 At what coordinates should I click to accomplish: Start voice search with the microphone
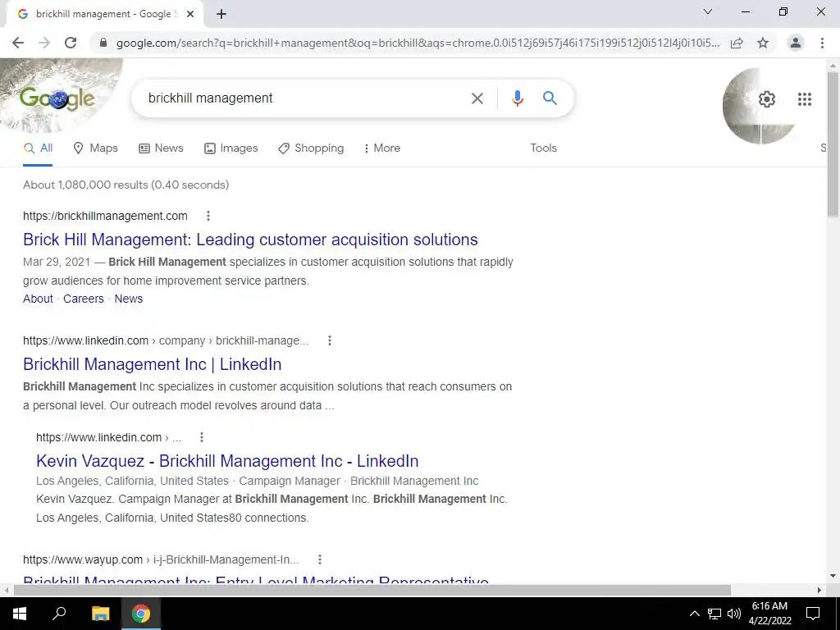[x=517, y=98]
